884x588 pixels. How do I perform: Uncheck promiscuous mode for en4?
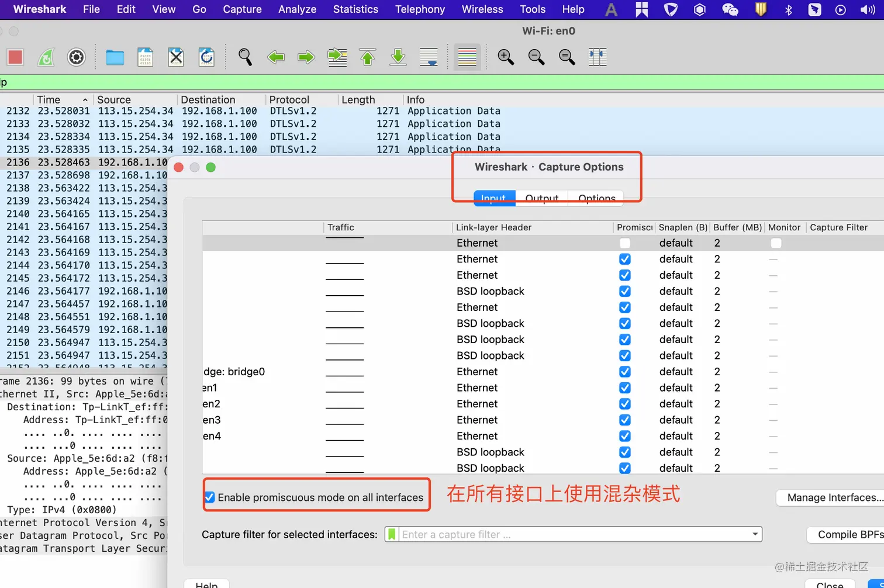(x=625, y=436)
